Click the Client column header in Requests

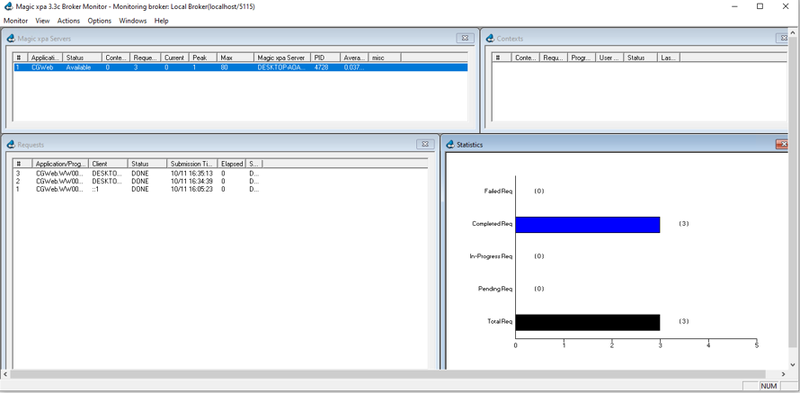pyautogui.click(x=108, y=164)
